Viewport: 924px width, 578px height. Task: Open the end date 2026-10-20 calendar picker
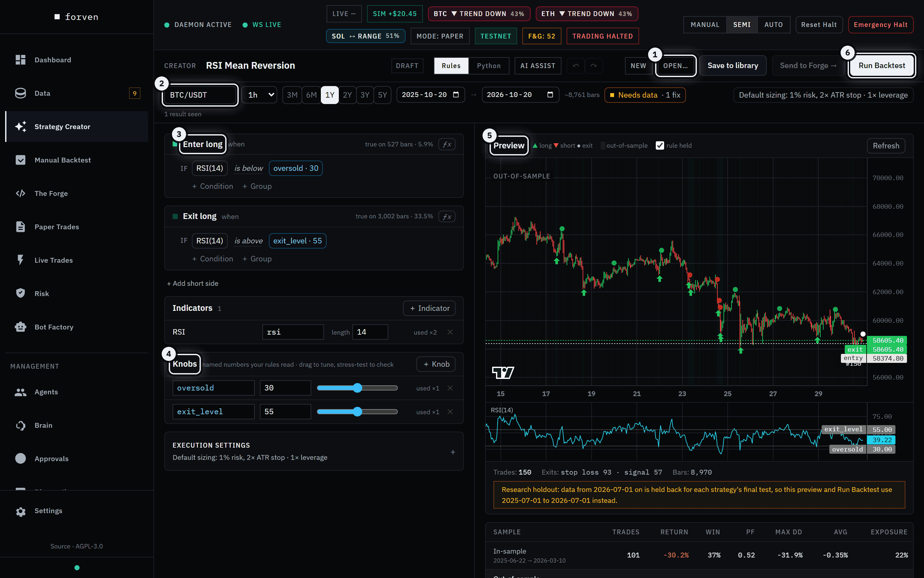click(550, 94)
